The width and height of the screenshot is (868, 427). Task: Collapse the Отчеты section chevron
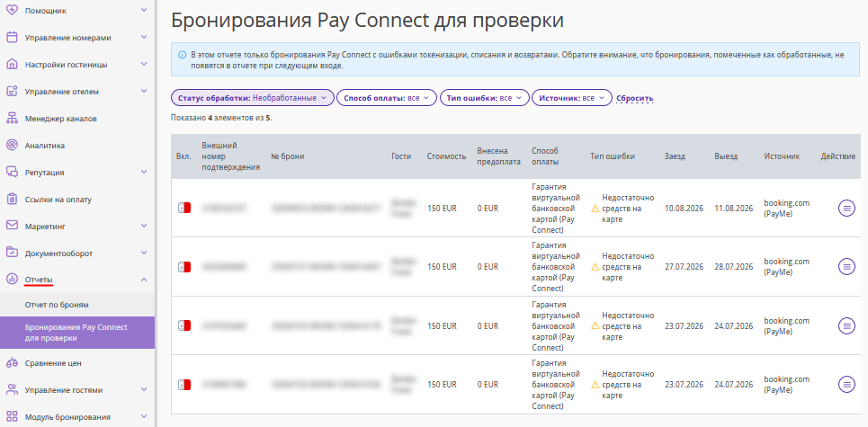click(x=144, y=280)
